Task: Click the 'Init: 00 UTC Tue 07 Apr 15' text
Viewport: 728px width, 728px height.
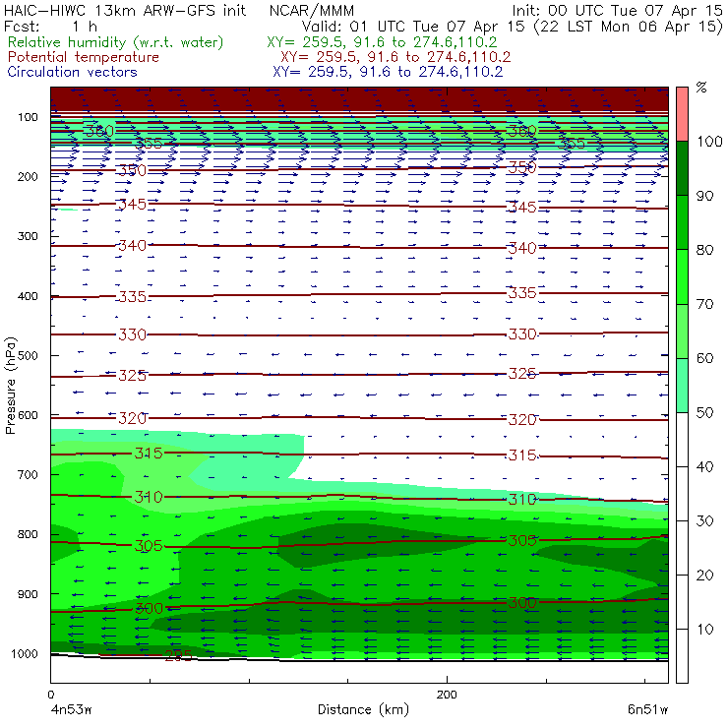Action: click(x=617, y=10)
